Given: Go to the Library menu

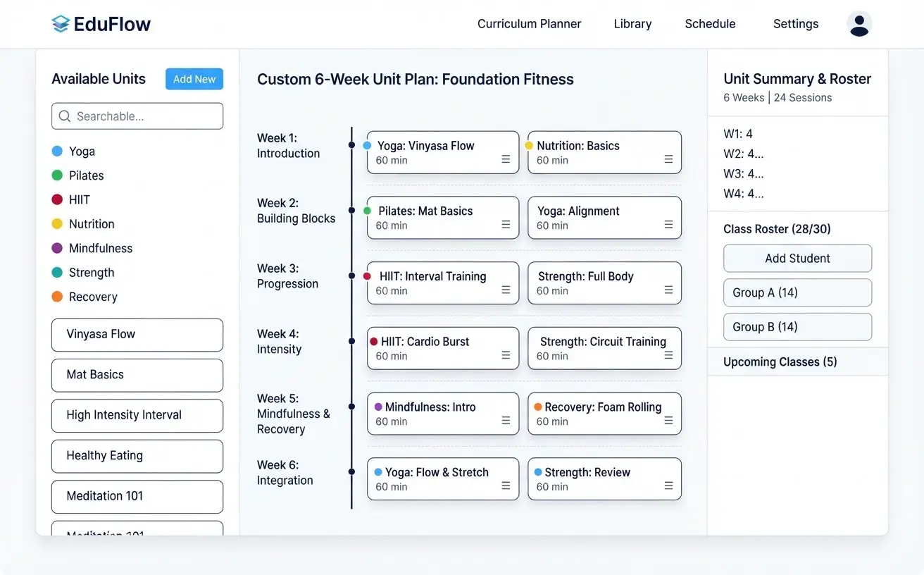Looking at the screenshot, I should click(632, 24).
